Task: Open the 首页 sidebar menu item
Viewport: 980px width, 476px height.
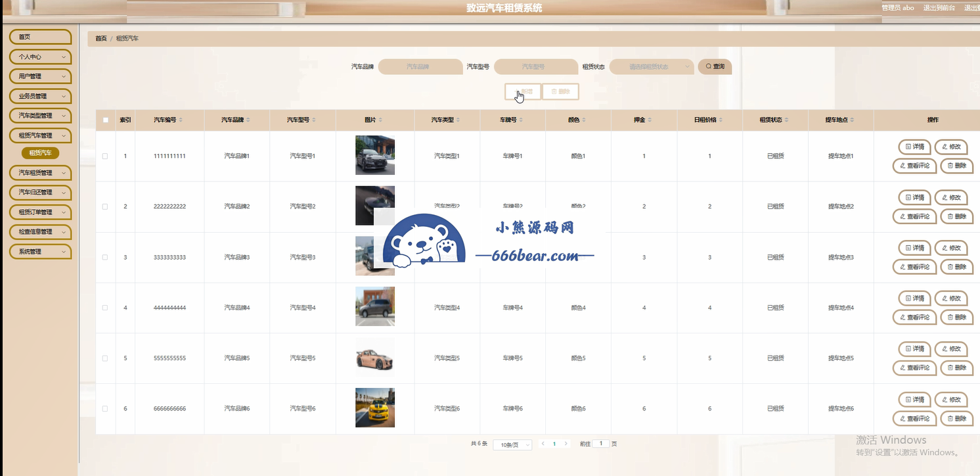Action: [x=40, y=37]
